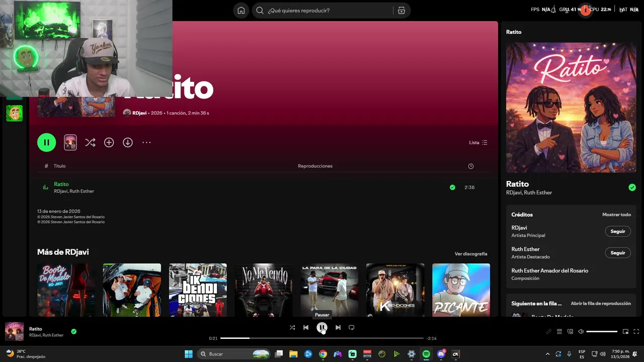Click the Buscar box in the Windows taskbar

coord(234,354)
